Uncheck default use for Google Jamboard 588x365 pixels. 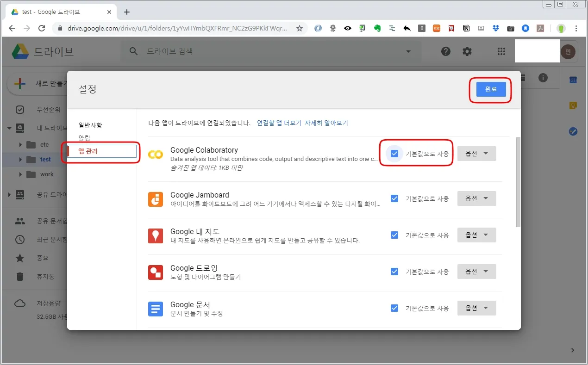[394, 198]
